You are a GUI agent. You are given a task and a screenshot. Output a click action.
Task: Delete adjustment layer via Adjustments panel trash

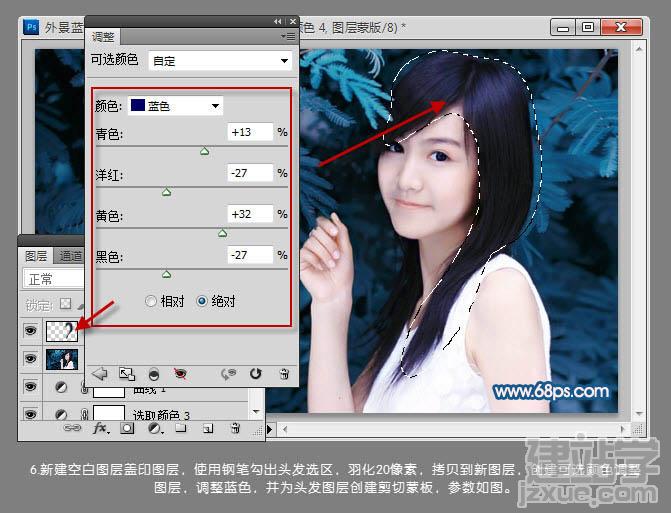pyautogui.click(x=284, y=374)
